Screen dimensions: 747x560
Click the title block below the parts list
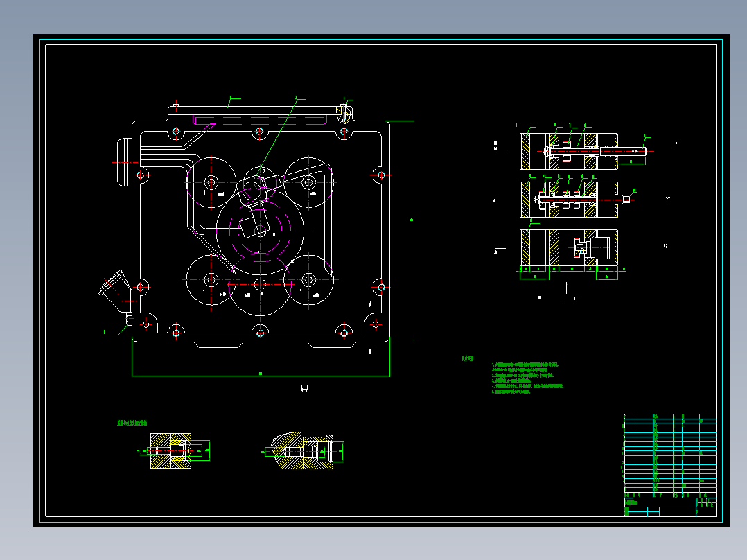coord(670,507)
